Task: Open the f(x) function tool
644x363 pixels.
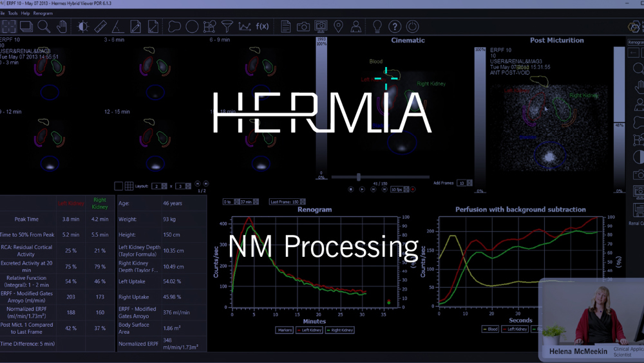Action: (x=262, y=26)
